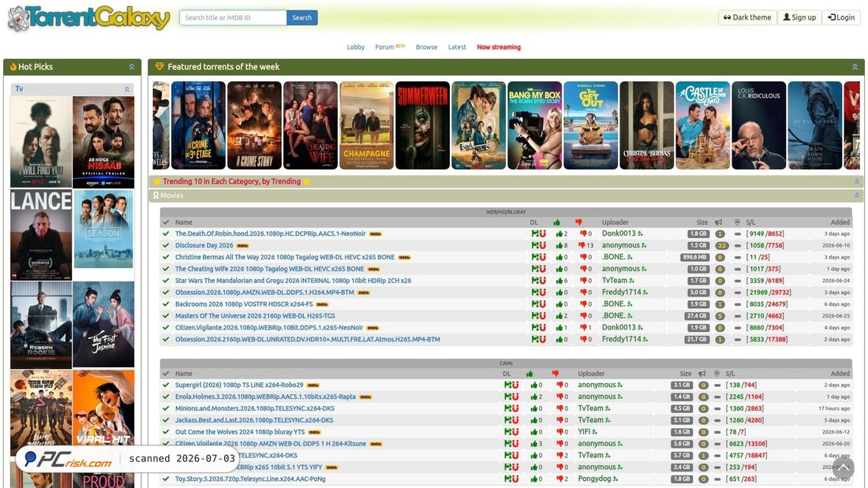This screenshot has height=488, width=868.
Task: Click the search title or IMDB ID field
Action: coord(233,17)
